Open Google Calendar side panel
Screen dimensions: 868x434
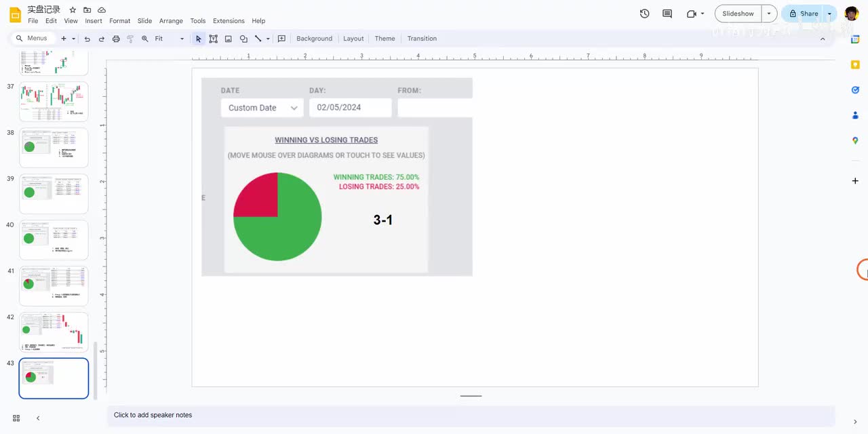855,39
